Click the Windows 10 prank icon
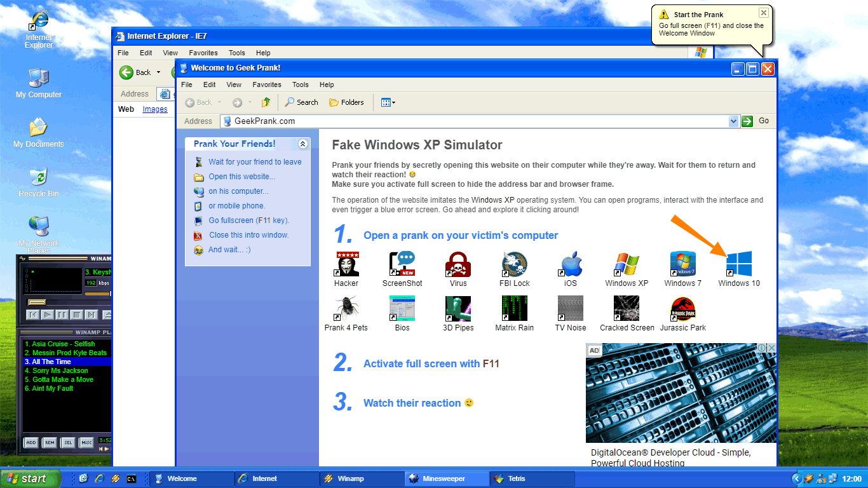Image resolution: width=868 pixels, height=488 pixels. 738,263
